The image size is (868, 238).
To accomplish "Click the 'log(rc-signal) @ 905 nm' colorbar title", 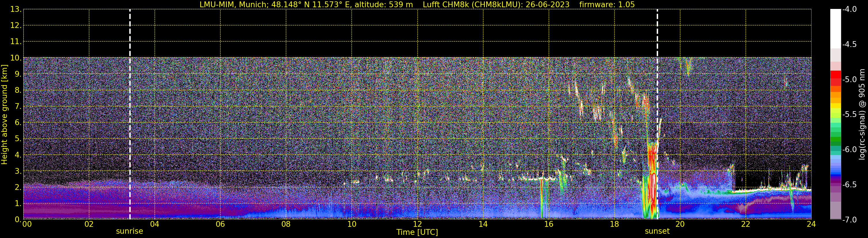I will 862,114.
